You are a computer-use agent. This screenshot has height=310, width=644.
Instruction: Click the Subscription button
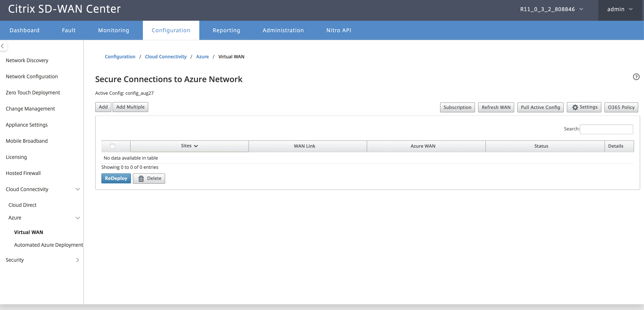[x=457, y=107]
